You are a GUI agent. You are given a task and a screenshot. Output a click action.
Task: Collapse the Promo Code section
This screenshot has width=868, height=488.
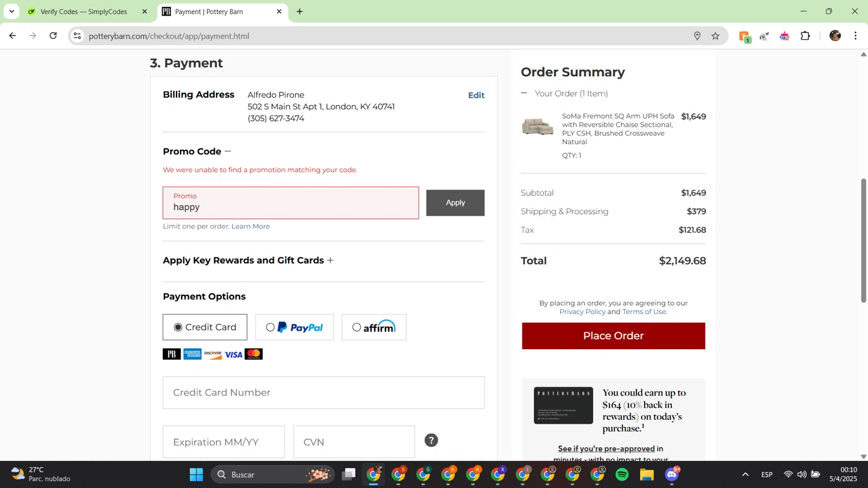(x=227, y=151)
